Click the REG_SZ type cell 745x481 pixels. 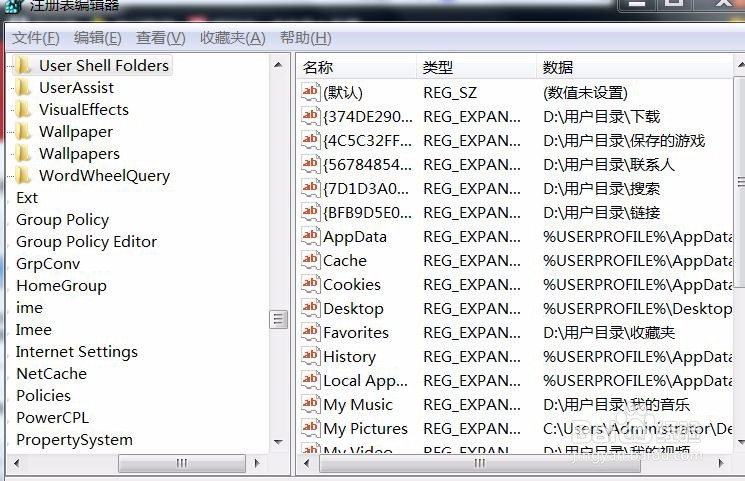[450, 92]
